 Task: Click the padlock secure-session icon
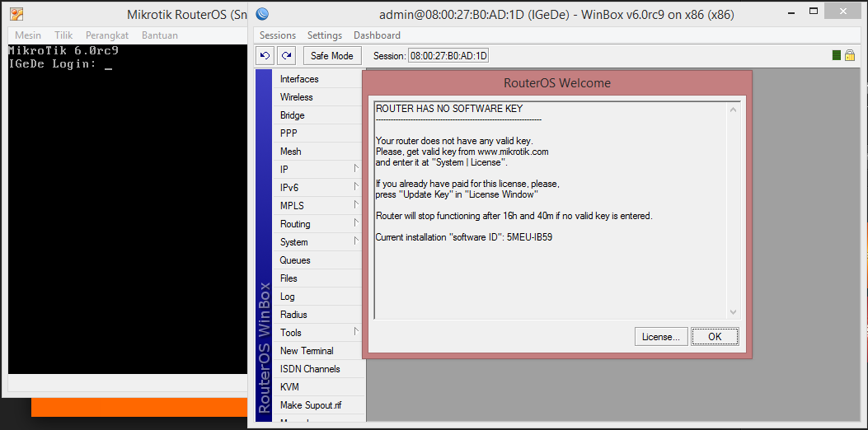850,55
